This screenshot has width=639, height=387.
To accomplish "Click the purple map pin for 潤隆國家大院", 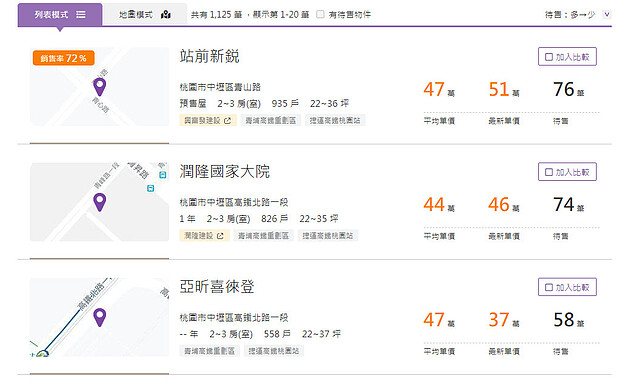I will pos(99,202).
